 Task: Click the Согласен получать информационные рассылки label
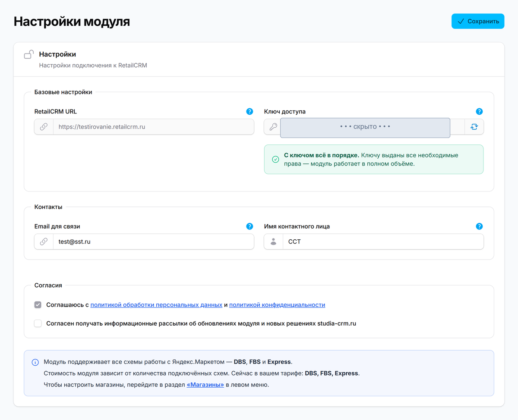[x=201, y=323]
